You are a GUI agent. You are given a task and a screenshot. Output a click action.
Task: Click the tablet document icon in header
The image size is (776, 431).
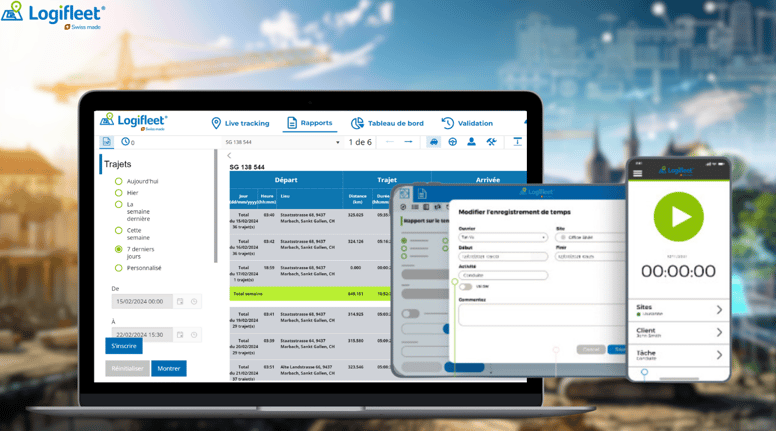422,194
